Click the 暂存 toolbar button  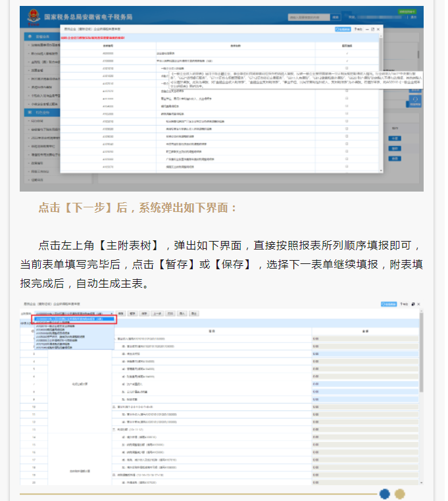coord(132,314)
